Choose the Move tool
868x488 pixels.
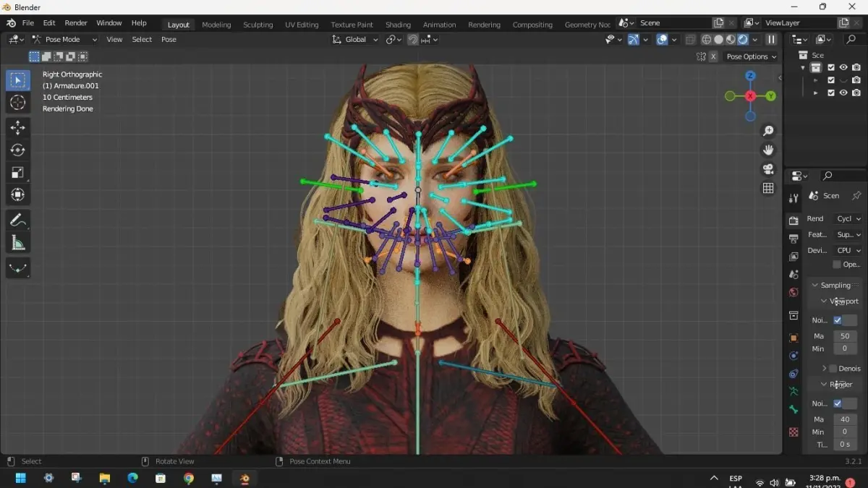click(x=18, y=128)
